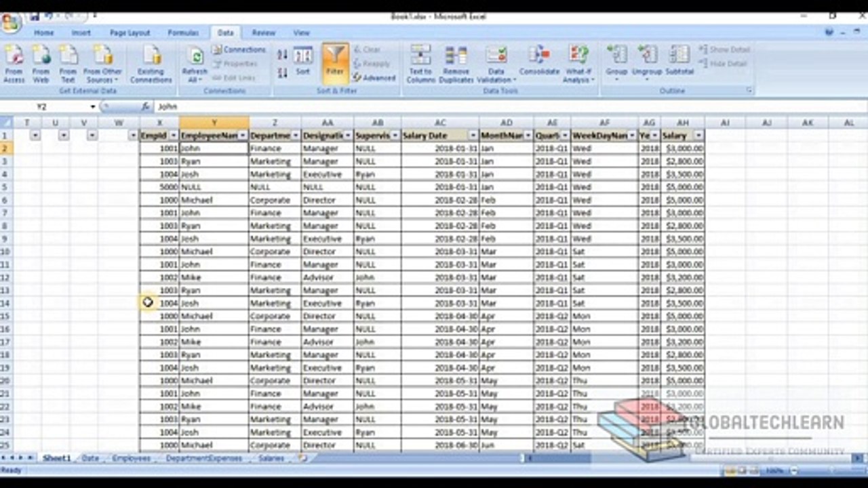
Task: Open the Page Layout tab
Action: 130,33
